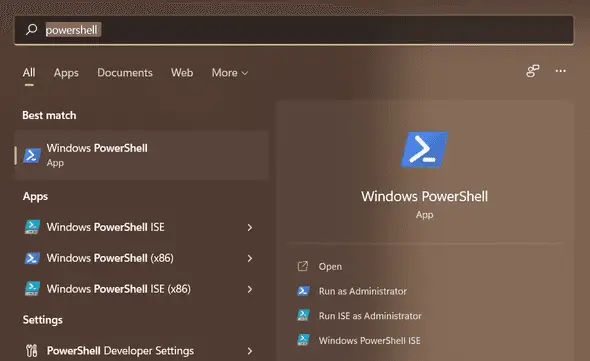This screenshot has width=590, height=361.
Task: Click the Run ISE as Administrator icon
Action: (303, 315)
